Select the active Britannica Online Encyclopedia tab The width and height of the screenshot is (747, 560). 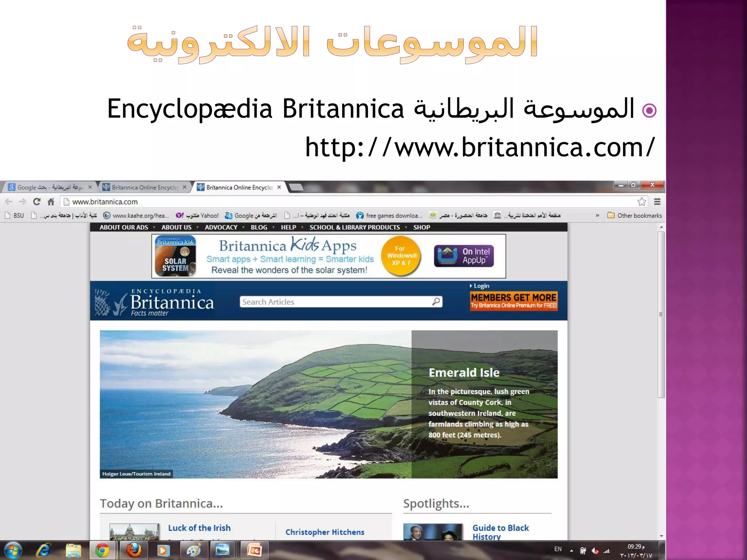[x=239, y=187]
